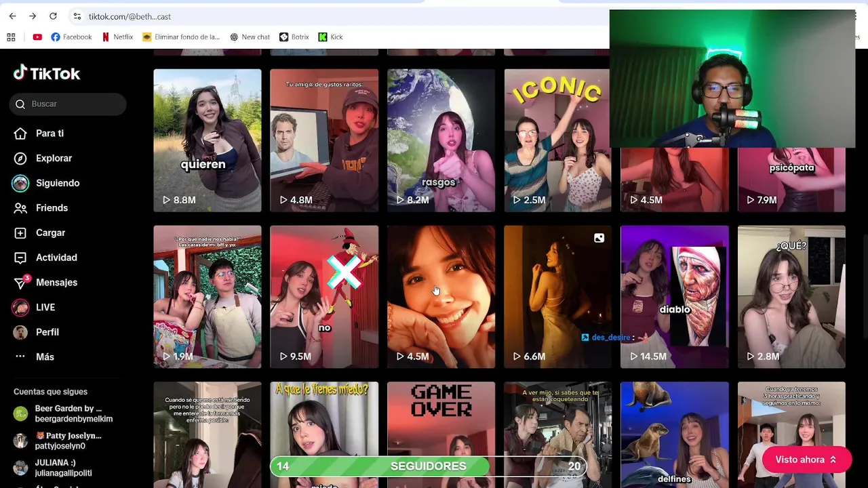Click the Visto ahora button
868x488 pixels.
coord(806,460)
